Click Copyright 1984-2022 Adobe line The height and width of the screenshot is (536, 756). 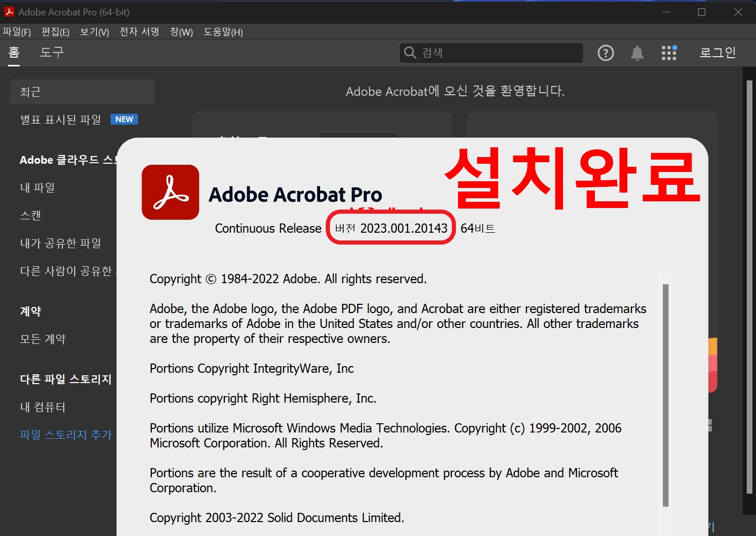point(288,279)
